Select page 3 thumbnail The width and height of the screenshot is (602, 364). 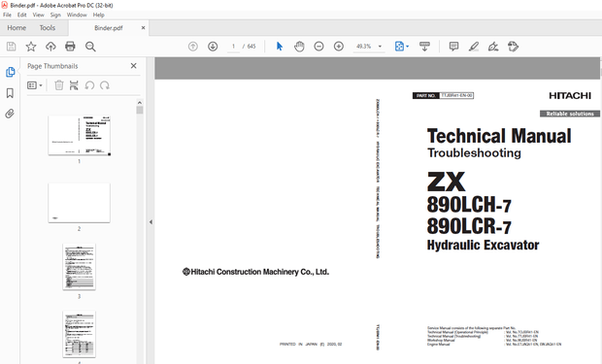point(79,267)
